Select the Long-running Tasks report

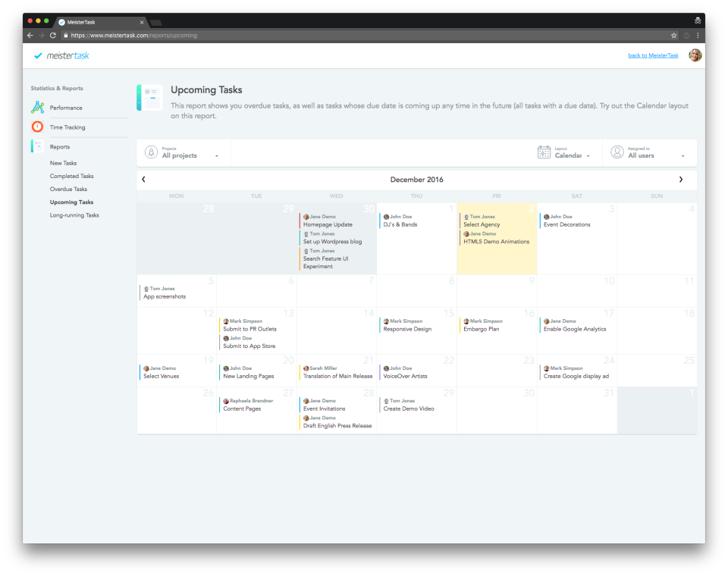74,215
